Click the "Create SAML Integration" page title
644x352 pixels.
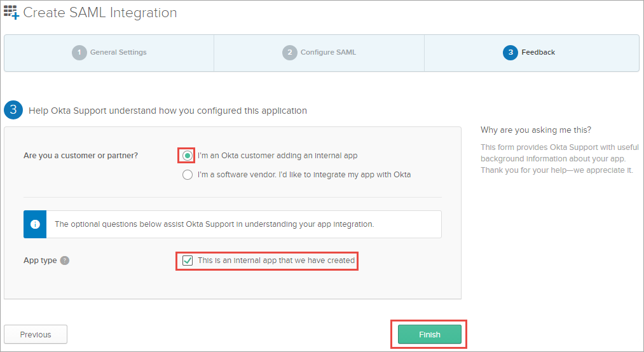coord(100,12)
